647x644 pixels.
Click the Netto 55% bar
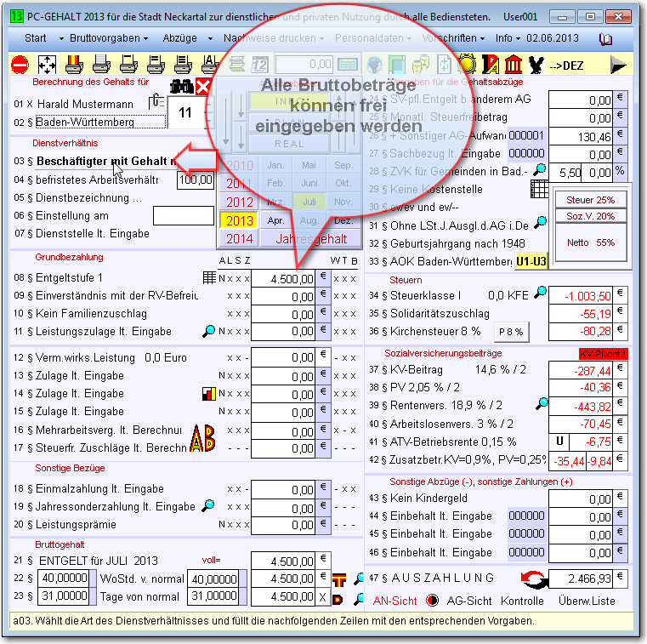pos(591,242)
